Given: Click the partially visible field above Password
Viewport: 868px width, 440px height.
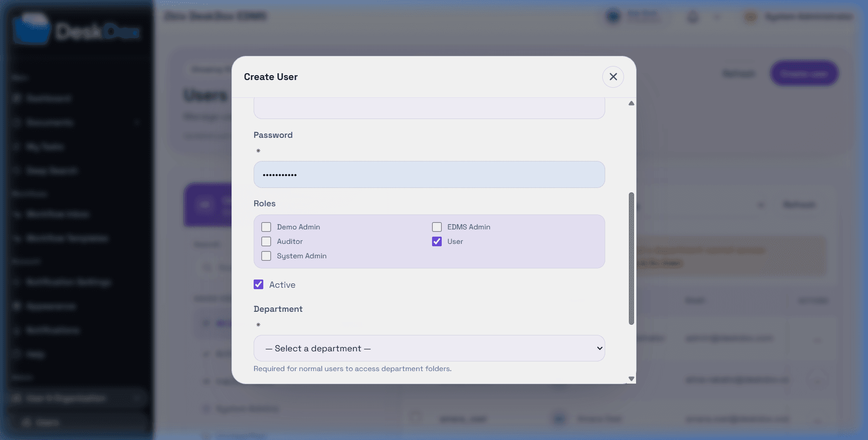Looking at the screenshot, I should click(429, 108).
